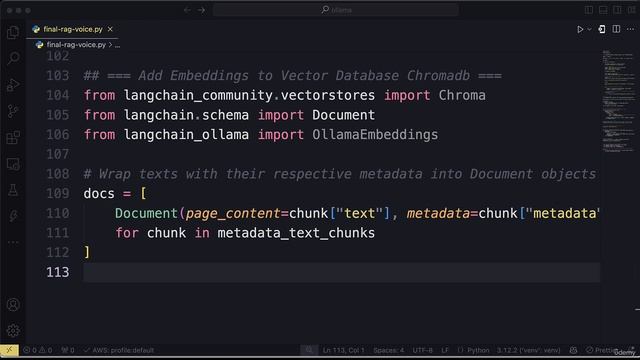Screen dimensions: 640x360
Task: Open the Search view in the activity bar
Action: coord(13,58)
